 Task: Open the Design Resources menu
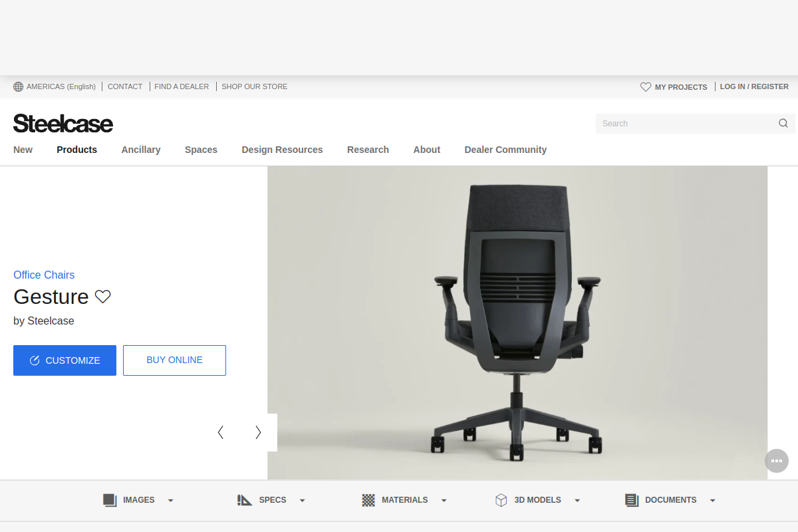[282, 150]
